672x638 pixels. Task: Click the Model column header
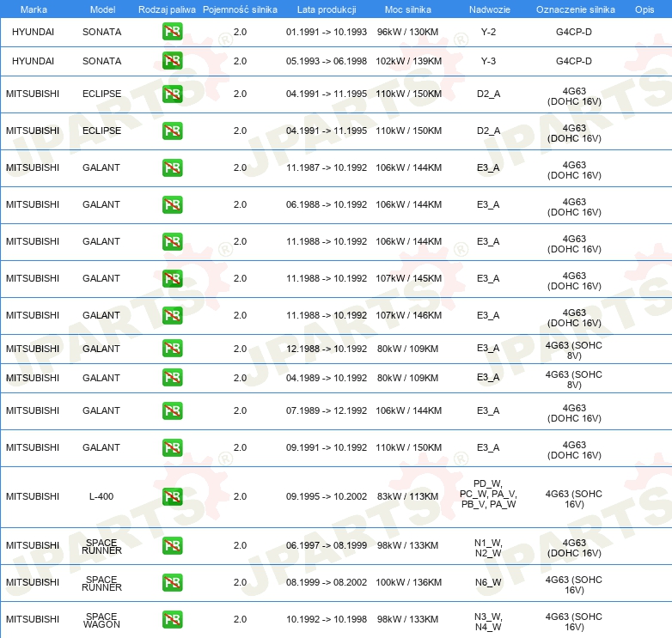[x=101, y=9]
